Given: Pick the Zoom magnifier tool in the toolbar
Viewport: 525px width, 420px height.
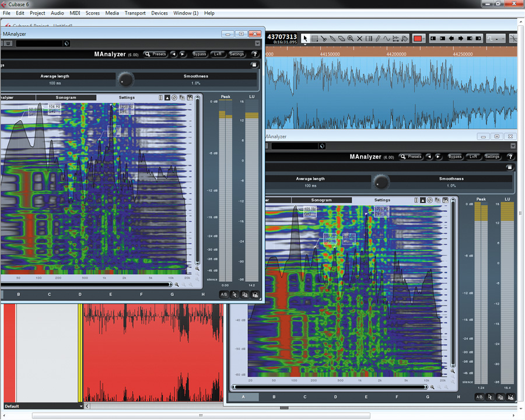Looking at the screenshot, I should click(350, 38).
